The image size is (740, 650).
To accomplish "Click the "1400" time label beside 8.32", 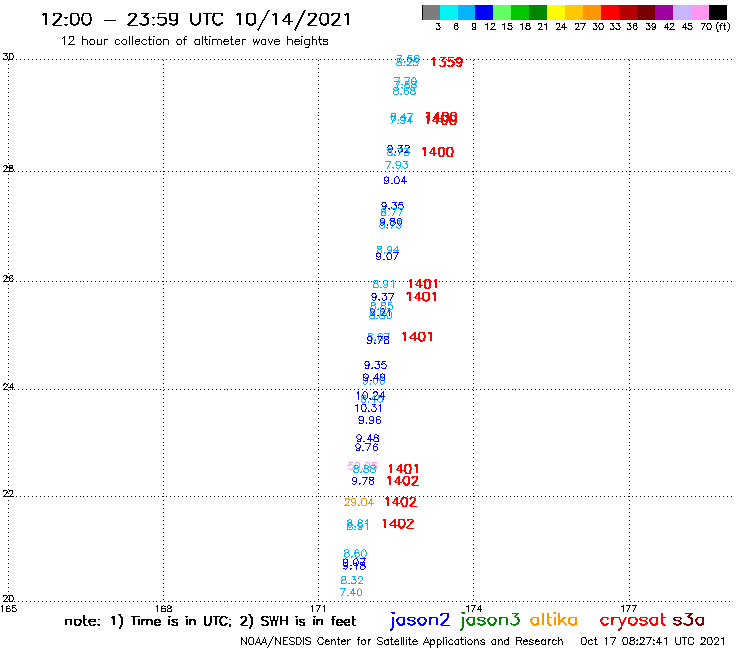I will pos(437,152).
